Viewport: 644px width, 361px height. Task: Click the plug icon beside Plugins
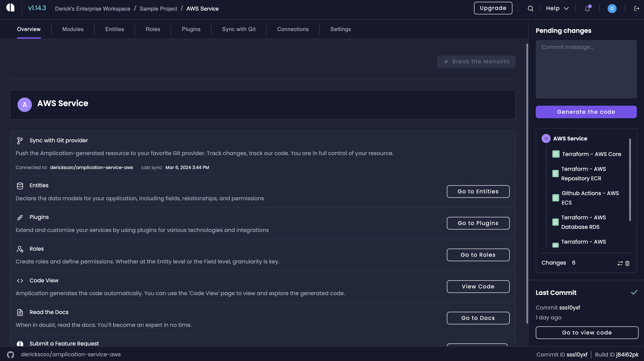[x=20, y=217]
